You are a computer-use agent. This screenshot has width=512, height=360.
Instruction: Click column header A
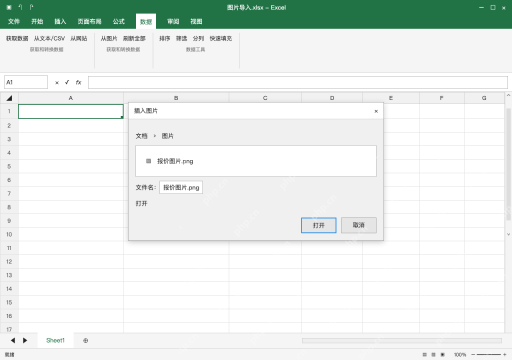coord(71,98)
